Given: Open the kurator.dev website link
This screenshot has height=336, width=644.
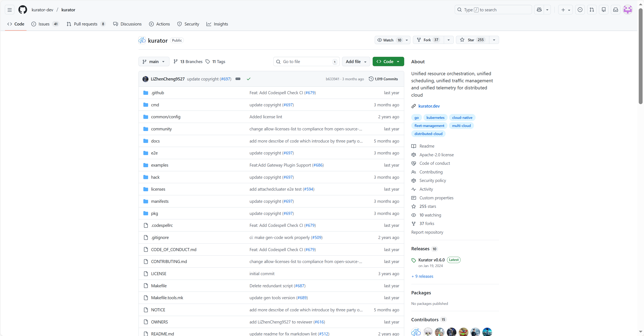Looking at the screenshot, I should [429, 106].
